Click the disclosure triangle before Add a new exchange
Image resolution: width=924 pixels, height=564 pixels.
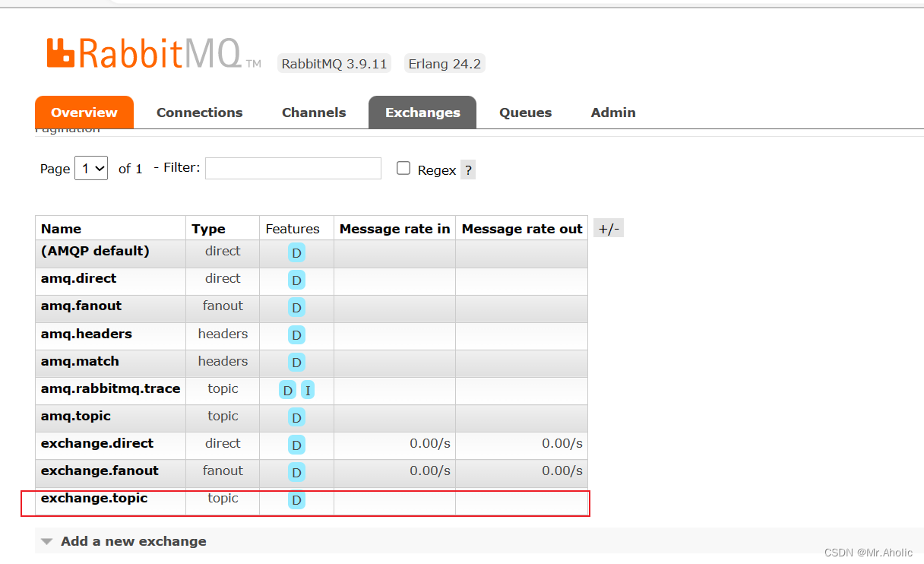47,540
